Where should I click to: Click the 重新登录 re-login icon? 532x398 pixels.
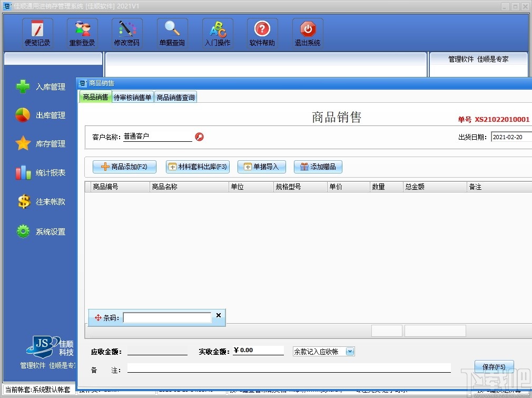coord(82,32)
